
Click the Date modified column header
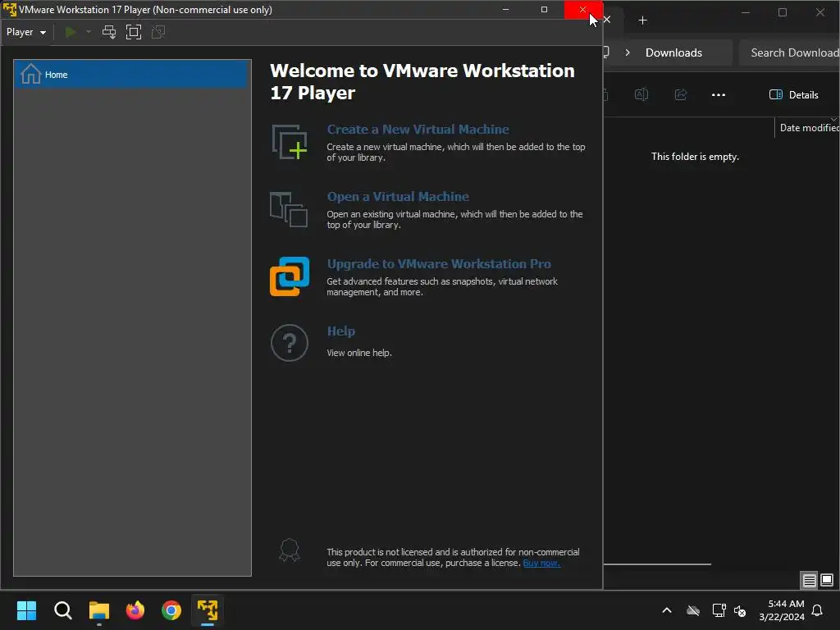(x=808, y=127)
